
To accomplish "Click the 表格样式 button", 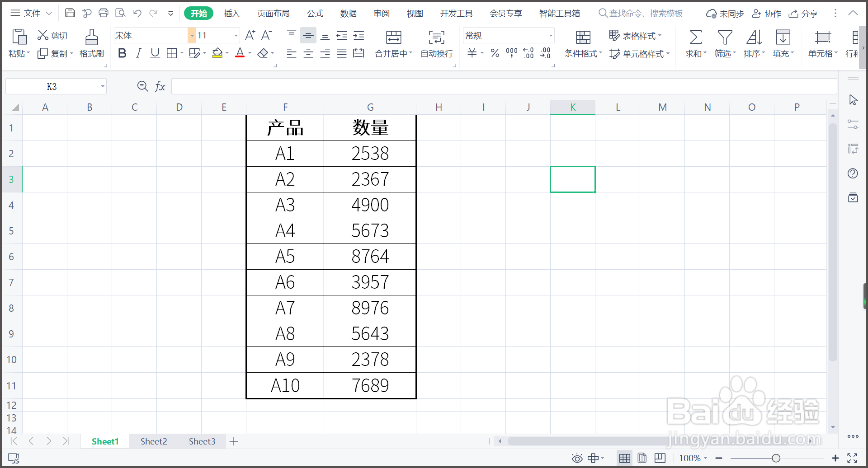I will click(636, 35).
